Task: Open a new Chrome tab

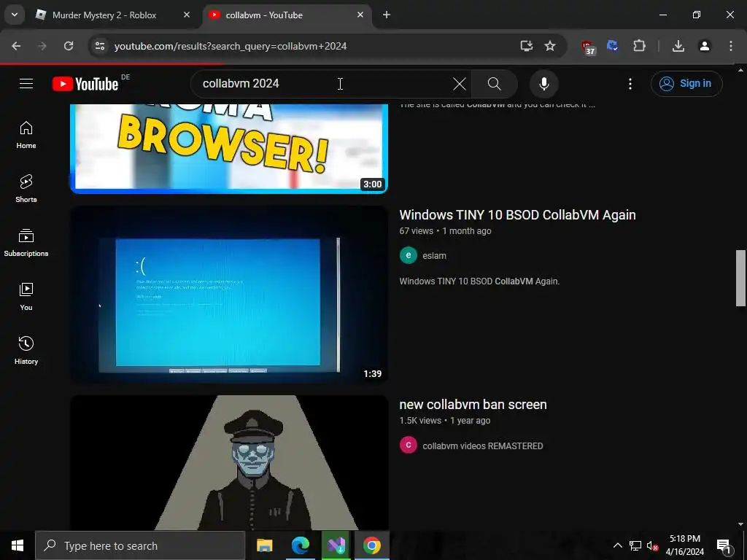Action: tap(387, 15)
